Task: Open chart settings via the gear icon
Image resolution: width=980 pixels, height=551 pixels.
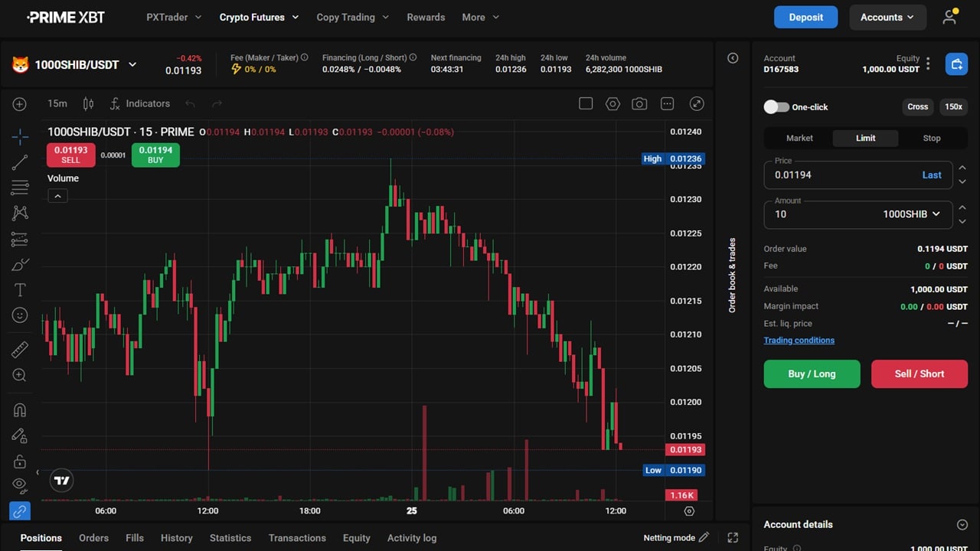Action: tap(612, 103)
